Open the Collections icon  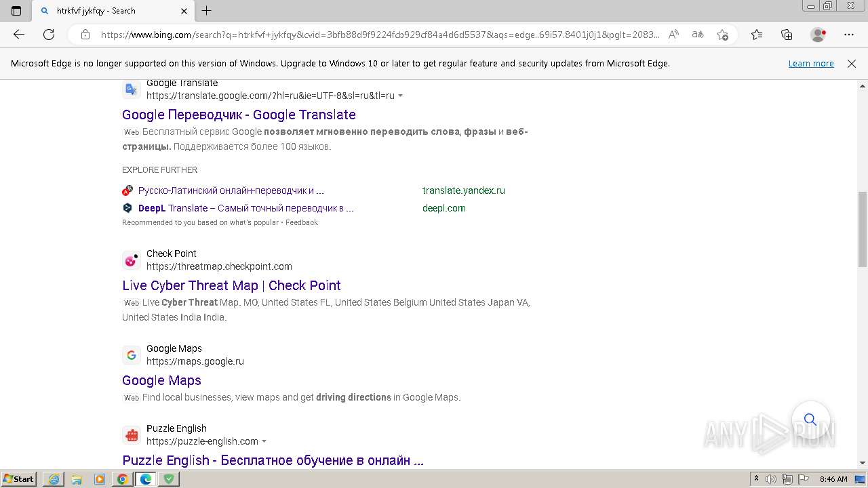pos(787,35)
